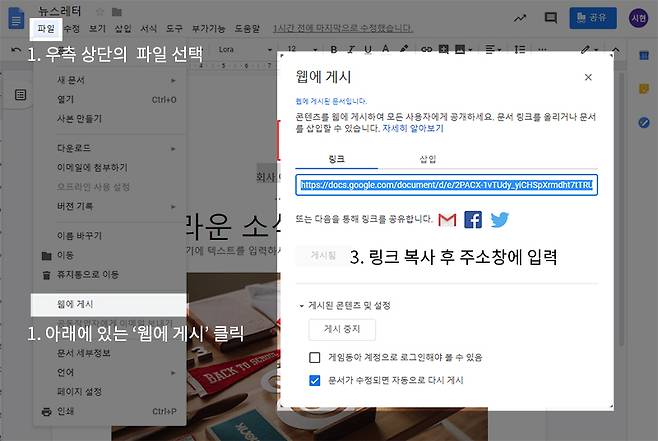Open the 보기 menu
Image resolution: width=658 pixels, height=441 pixels.
[97, 29]
